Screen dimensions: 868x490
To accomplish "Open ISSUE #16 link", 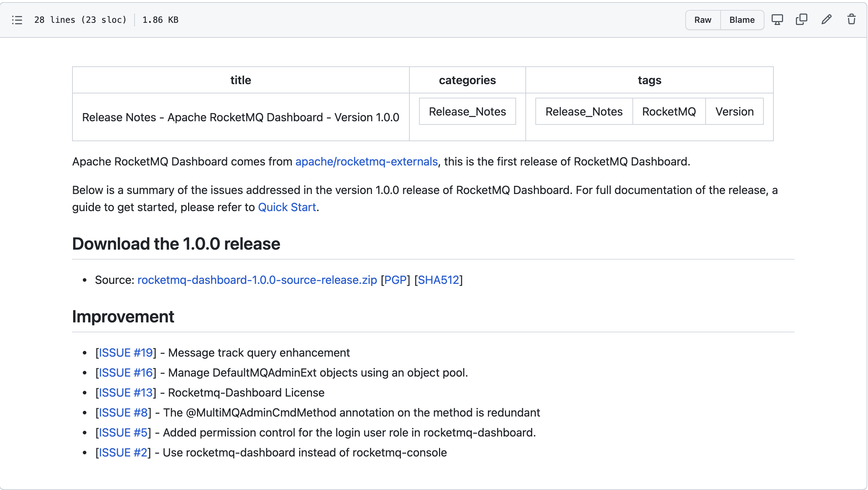I will tap(126, 373).
